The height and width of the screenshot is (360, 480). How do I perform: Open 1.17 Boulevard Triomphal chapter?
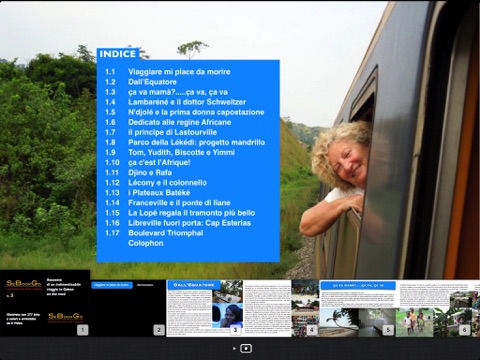tap(154, 233)
